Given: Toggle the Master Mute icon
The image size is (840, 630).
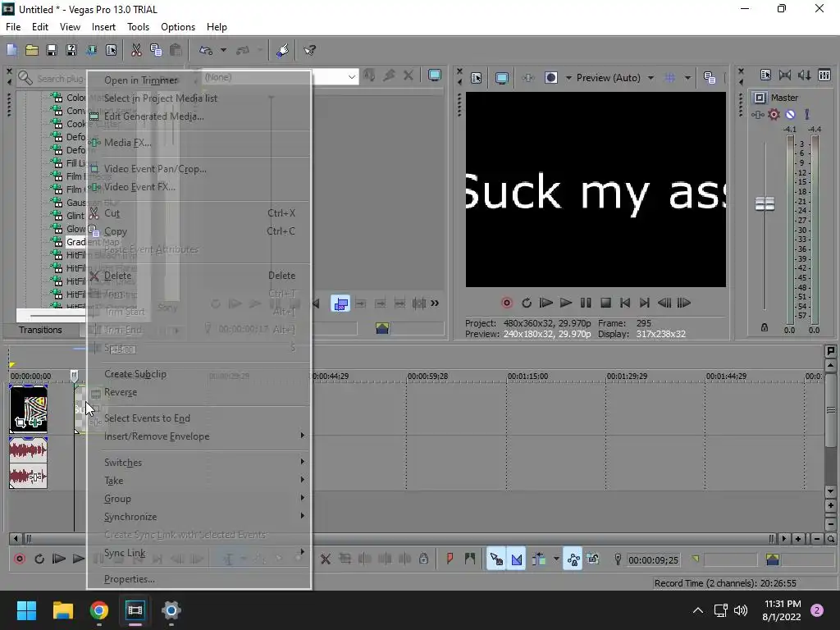Looking at the screenshot, I should 790,115.
